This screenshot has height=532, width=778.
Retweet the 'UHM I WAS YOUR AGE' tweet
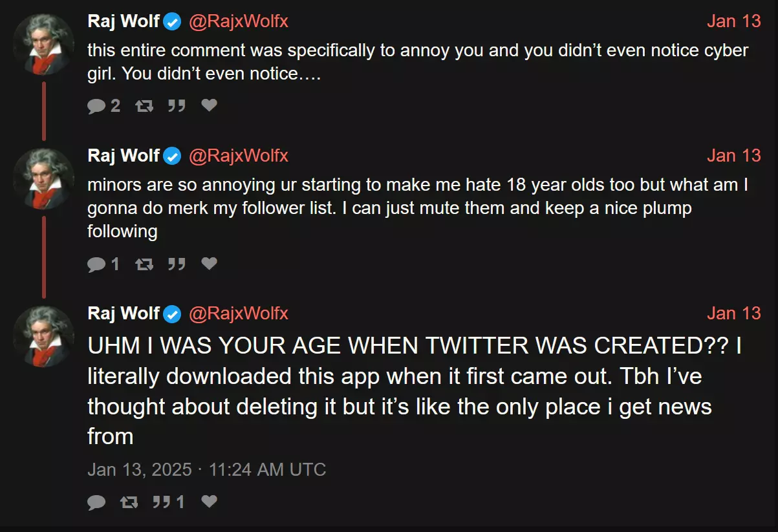129,502
